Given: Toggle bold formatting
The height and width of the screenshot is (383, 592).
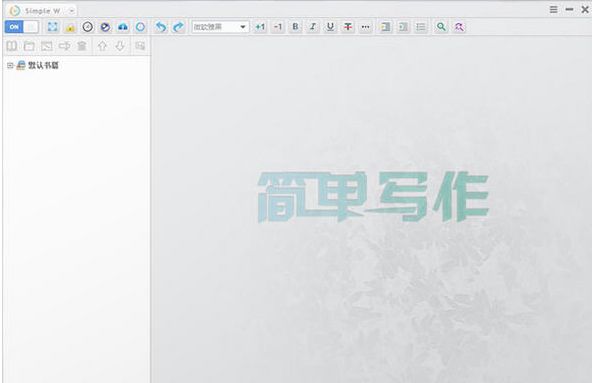Looking at the screenshot, I should [x=295, y=27].
